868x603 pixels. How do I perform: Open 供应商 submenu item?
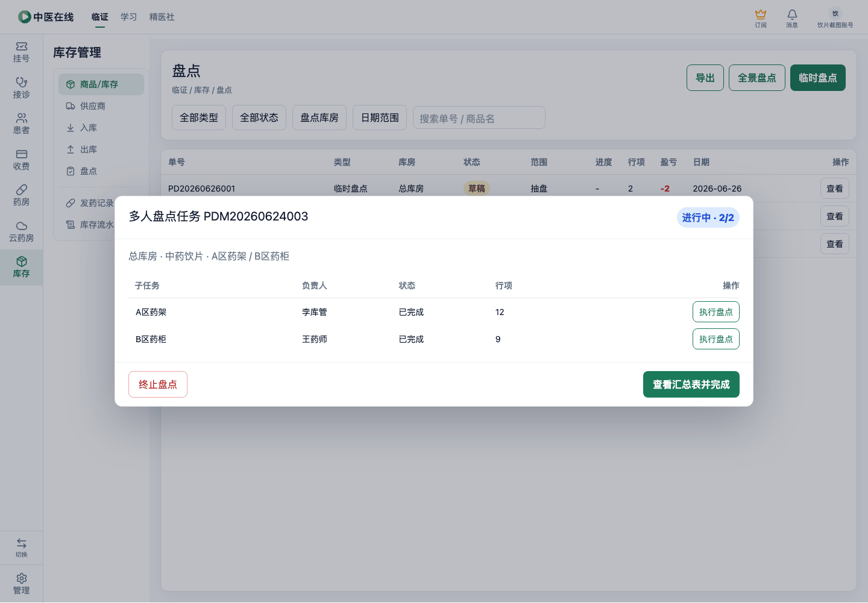101,106
